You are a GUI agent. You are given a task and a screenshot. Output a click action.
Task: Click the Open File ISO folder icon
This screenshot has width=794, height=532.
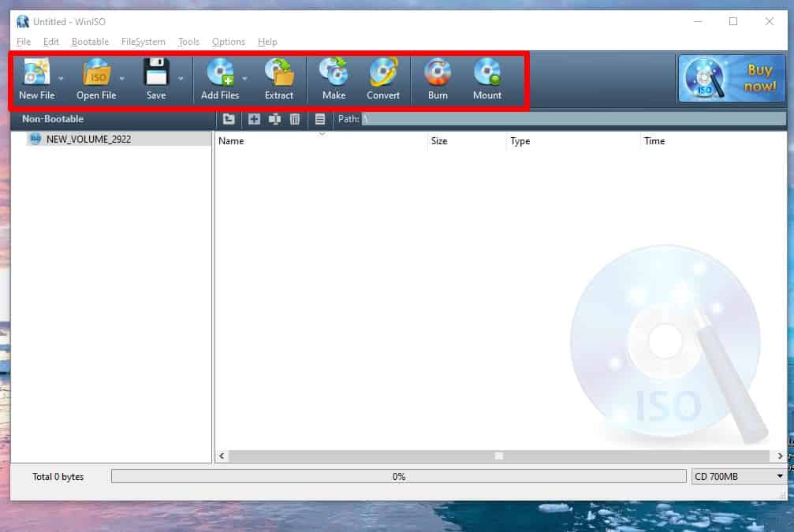[x=96, y=73]
